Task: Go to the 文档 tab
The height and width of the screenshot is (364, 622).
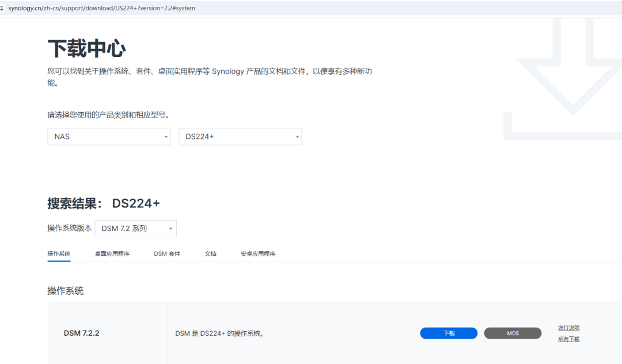Action: click(210, 253)
